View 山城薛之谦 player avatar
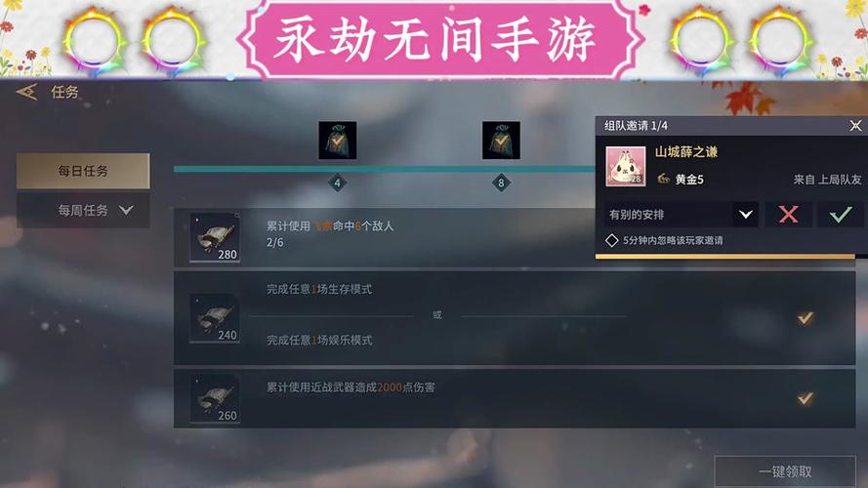Viewport: 868px width, 488px height. (626, 166)
